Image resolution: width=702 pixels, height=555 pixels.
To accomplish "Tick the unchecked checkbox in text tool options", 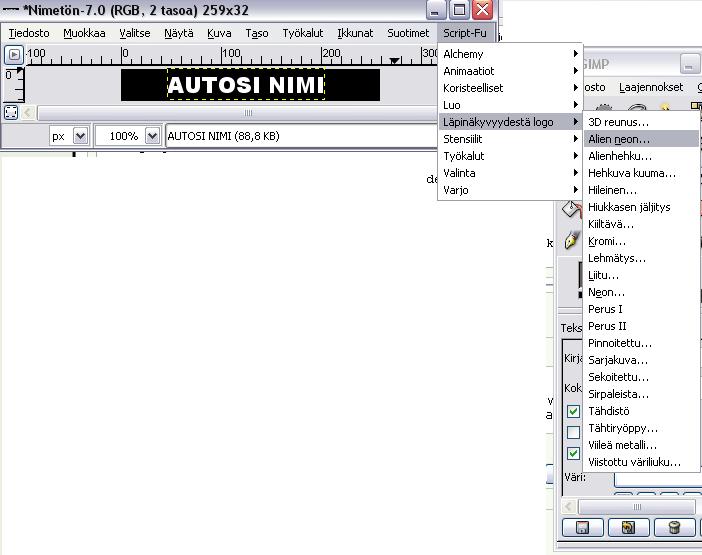I will 574,432.
